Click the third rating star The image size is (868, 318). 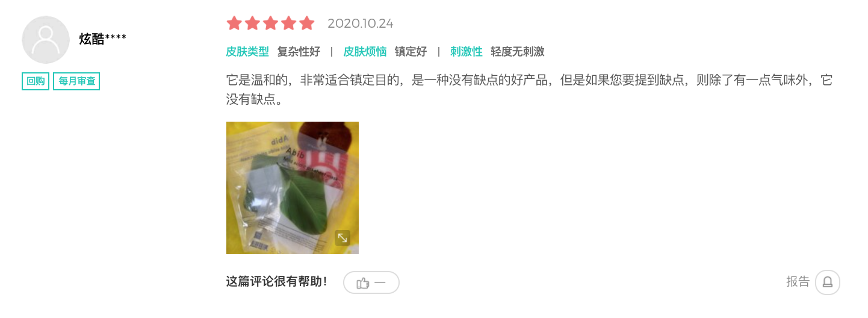click(x=270, y=23)
